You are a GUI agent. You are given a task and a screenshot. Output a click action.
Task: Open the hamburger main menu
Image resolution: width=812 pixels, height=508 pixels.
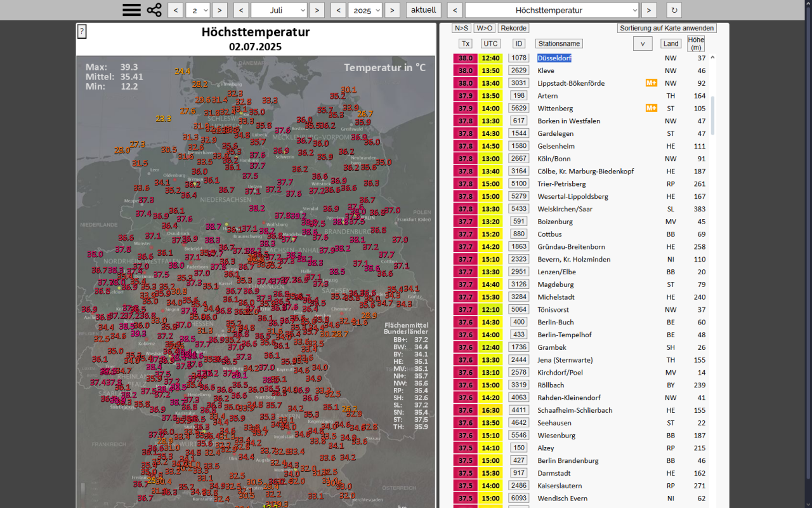131,10
